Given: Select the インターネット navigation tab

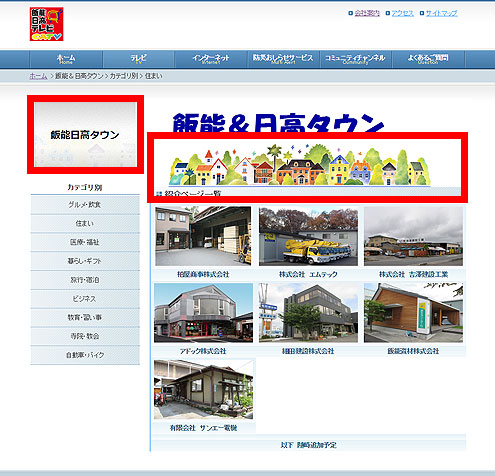Looking at the screenshot, I should 211,59.
